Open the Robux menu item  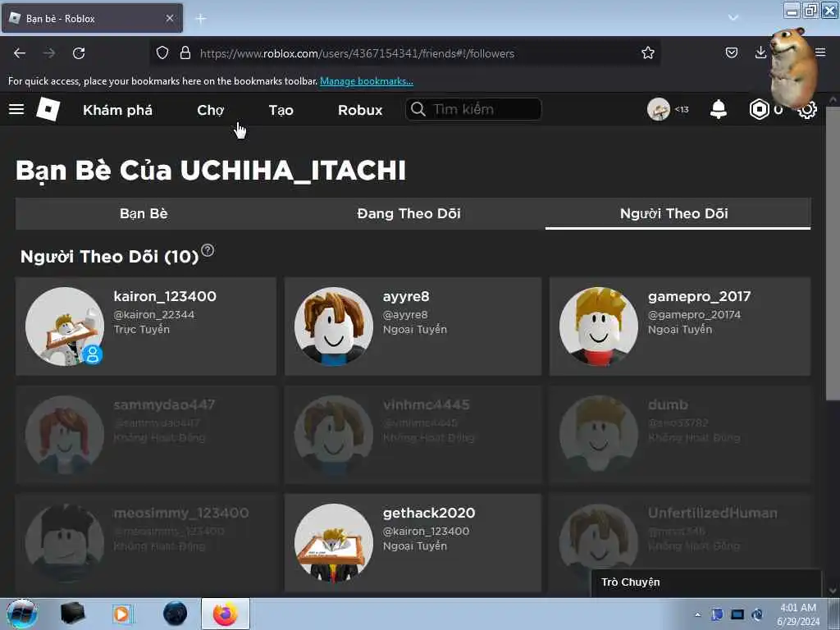[x=360, y=110]
